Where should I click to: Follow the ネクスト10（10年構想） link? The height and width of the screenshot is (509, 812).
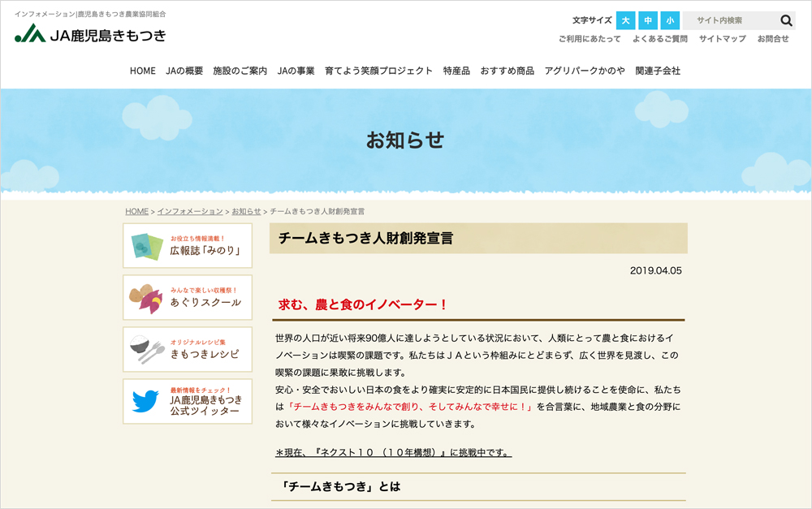[x=394, y=452]
